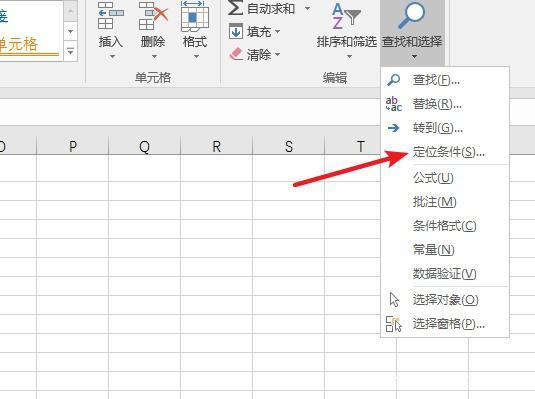Image resolution: width=535 pixels, height=399 pixels.
Task: Open 定位条件(S)... menu entry
Action: click(445, 152)
